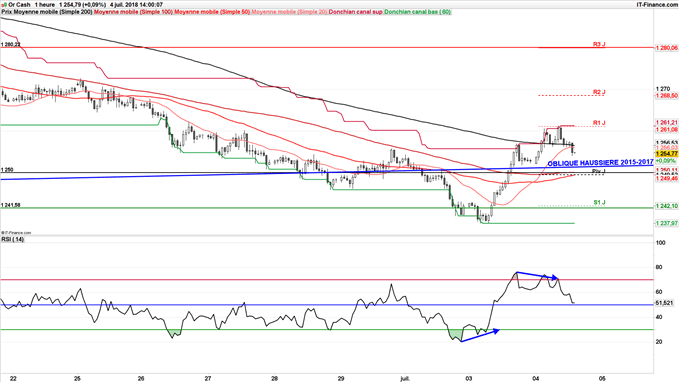Select Moyenne mobile (Simple 50) legend entry
679x382 pixels.
(212, 12)
